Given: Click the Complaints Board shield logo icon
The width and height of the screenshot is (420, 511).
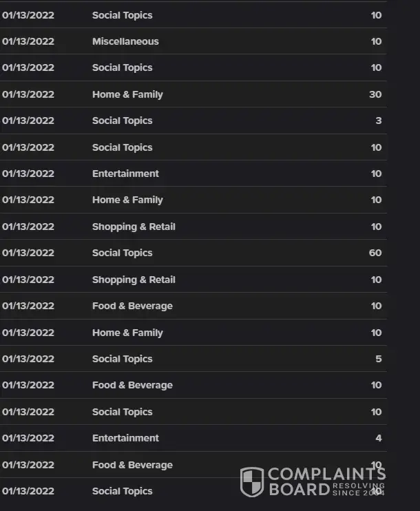Looking at the screenshot, I should 251,481.
